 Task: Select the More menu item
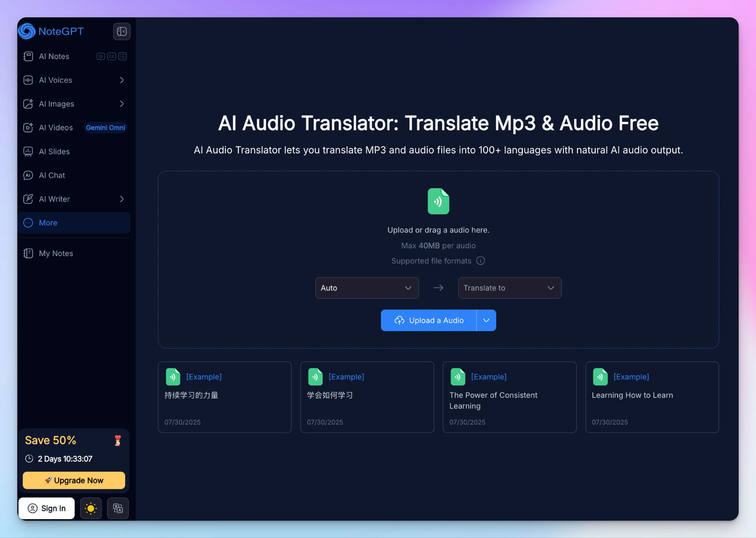coord(74,223)
